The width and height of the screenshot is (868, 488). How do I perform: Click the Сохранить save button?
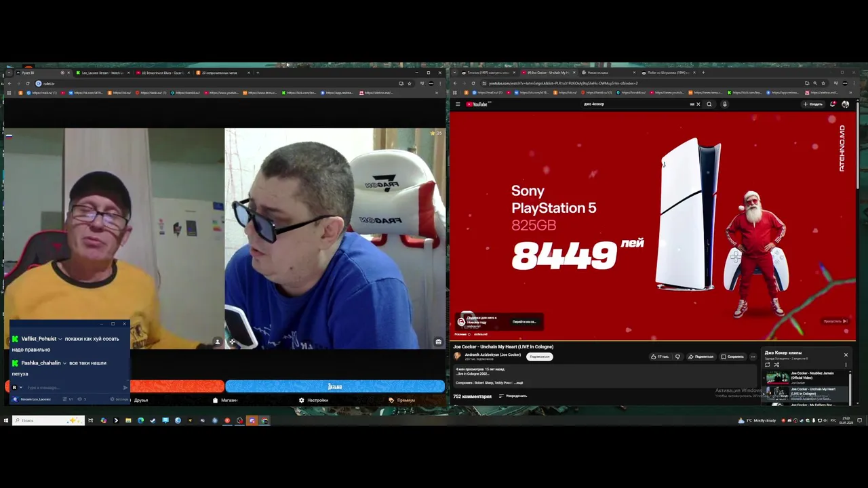click(x=732, y=357)
